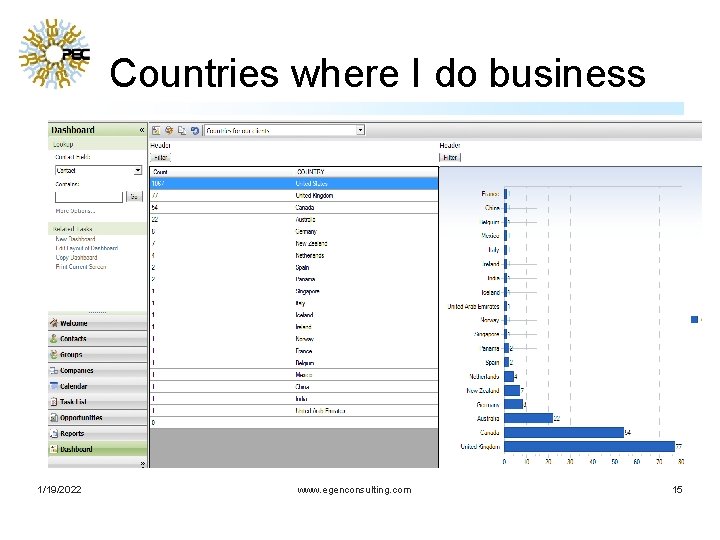Open the Contact field dropdown in Lookup
Image resolution: width=720 pixels, height=540 pixels.
(138, 170)
